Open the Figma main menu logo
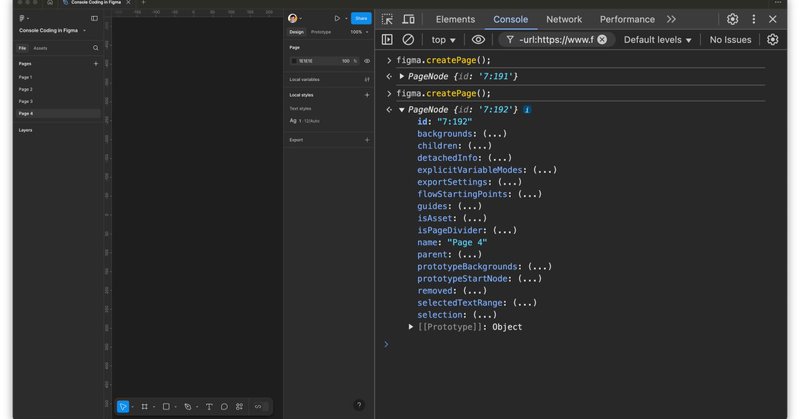The height and width of the screenshot is (419, 800). click(x=21, y=18)
